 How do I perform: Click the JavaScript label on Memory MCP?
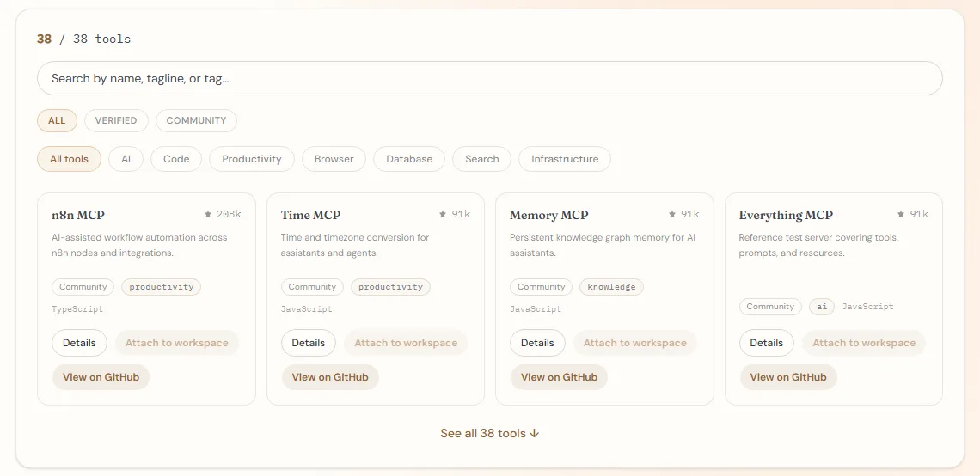click(x=536, y=309)
